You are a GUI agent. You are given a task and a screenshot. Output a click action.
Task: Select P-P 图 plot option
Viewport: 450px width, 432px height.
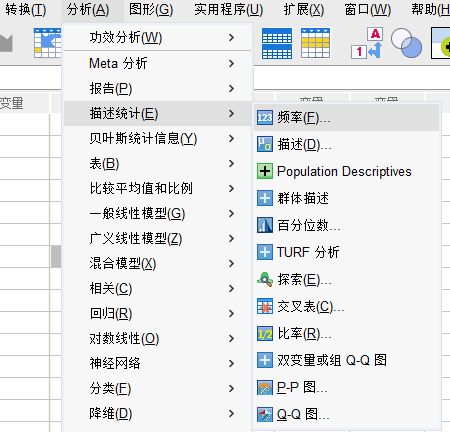[347, 388]
